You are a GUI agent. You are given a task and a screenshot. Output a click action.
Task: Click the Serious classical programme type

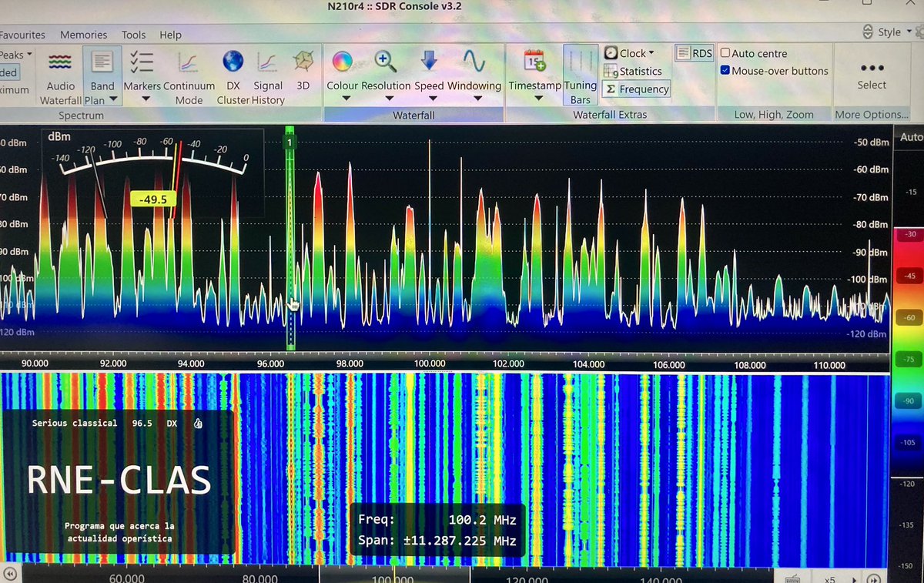point(75,423)
